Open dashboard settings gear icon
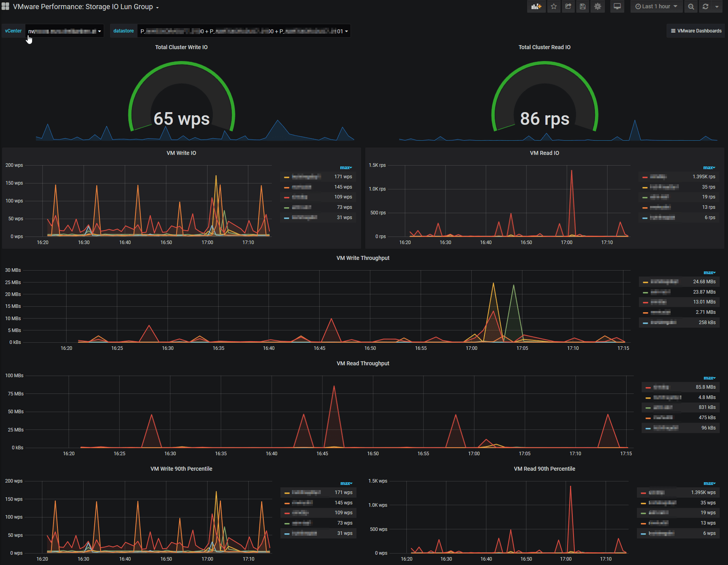Image resolution: width=728 pixels, height=565 pixels. 598,6
